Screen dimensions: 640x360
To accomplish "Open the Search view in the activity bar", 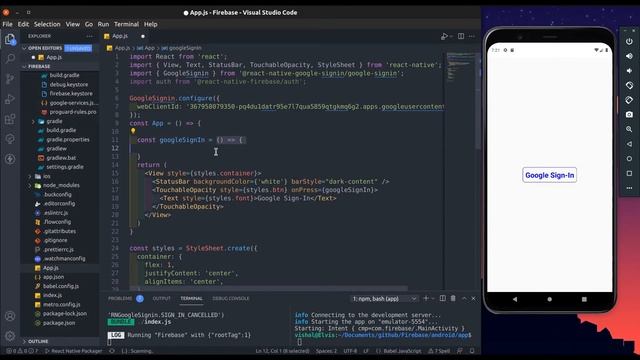I will point(10,58).
